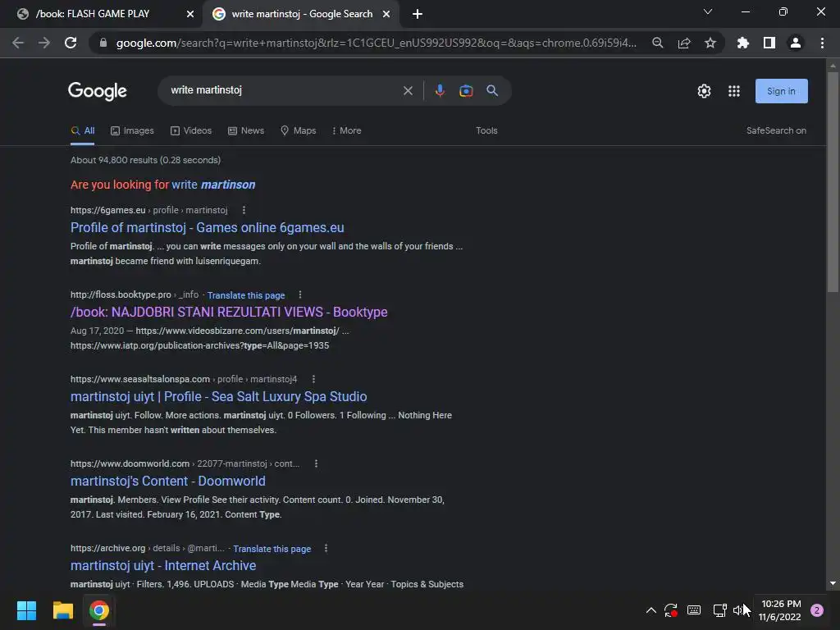The width and height of the screenshot is (840, 630).
Task: Open Chrome profile avatar menu
Action: (x=796, y=43)
